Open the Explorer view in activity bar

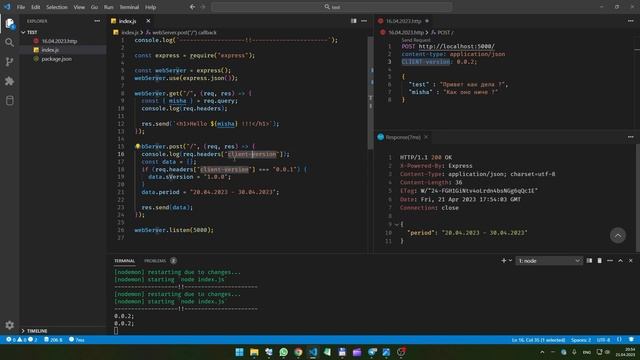coord(10,24)
